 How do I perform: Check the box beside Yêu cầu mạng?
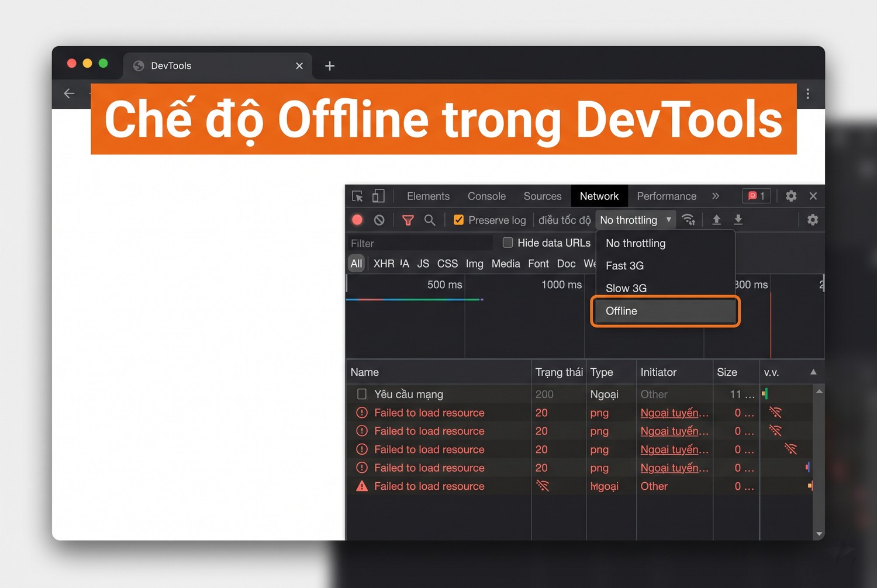[x=362, y=394]
